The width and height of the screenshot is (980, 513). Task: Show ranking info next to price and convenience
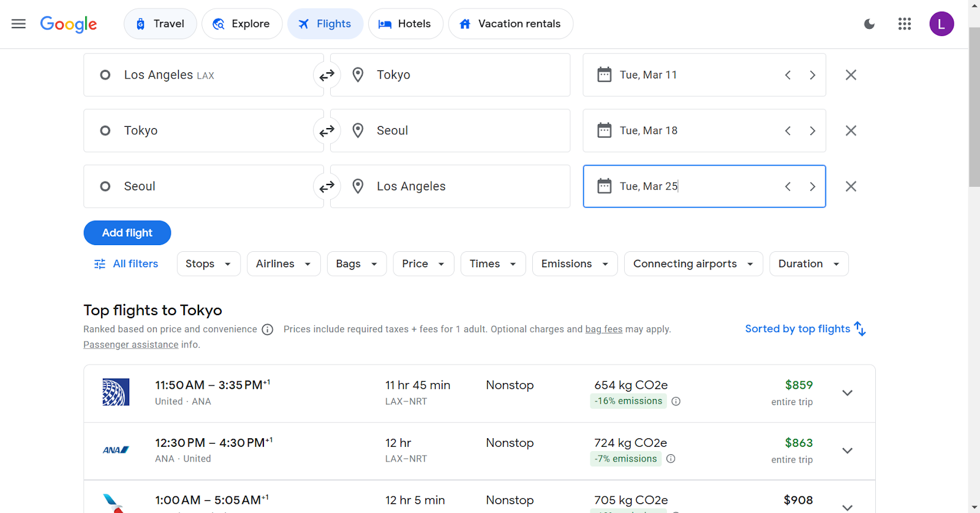268,330
